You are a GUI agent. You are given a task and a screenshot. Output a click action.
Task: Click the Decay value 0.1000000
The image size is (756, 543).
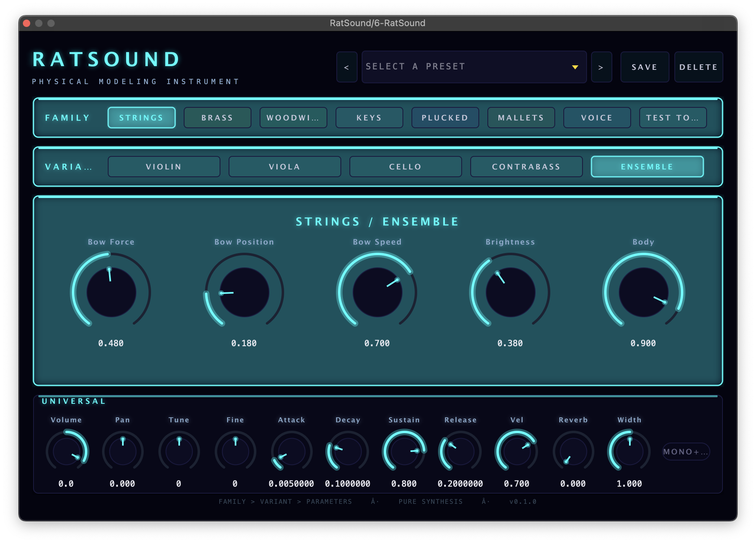pyautogui.click(x=348, y=484)
